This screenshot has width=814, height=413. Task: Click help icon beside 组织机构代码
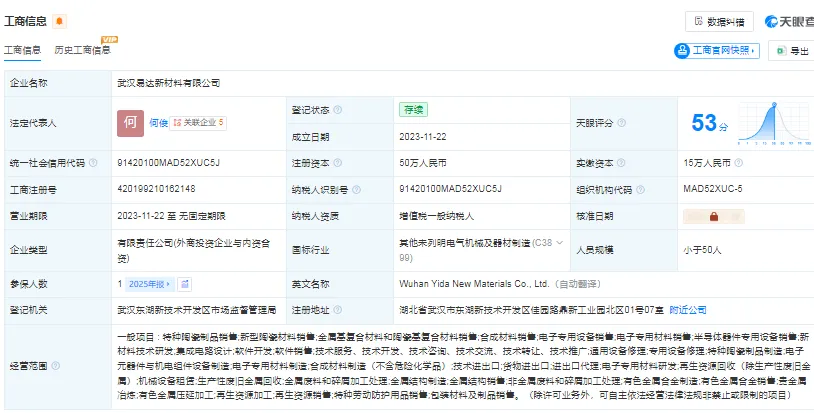[x=641, y=190]
